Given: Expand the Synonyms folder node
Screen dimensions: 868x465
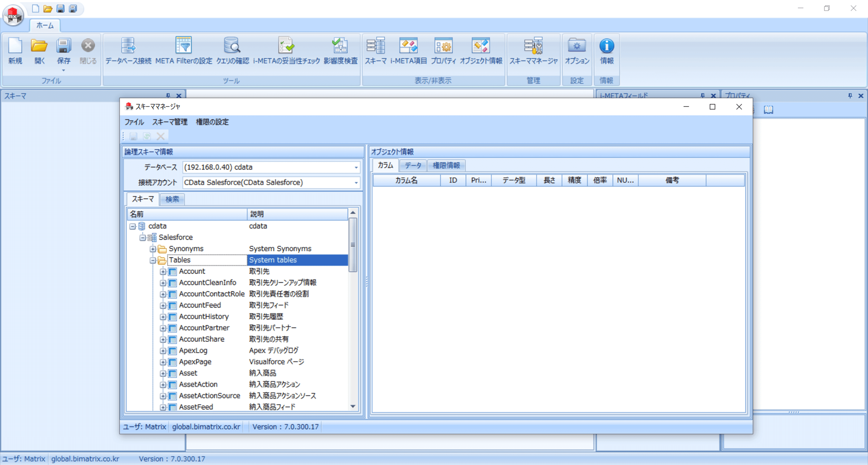Looking at the screenshot, I should point(153,249).
